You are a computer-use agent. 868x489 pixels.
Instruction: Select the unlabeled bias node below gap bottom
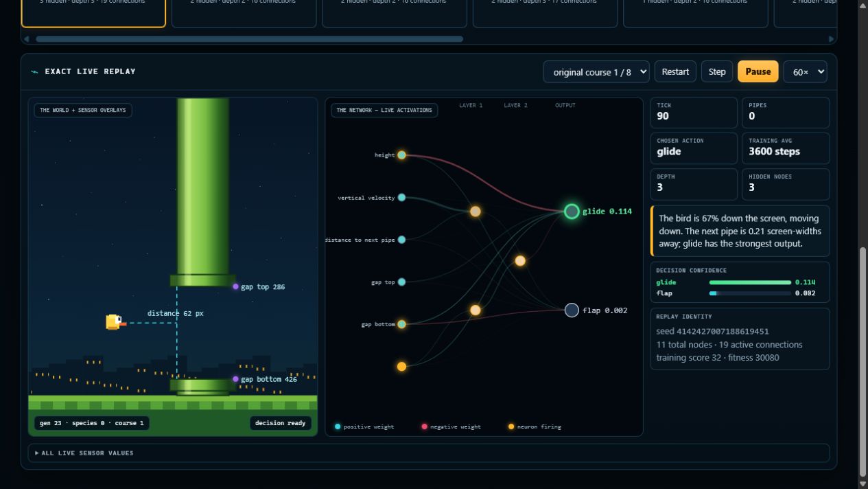[x=401, y=366]
